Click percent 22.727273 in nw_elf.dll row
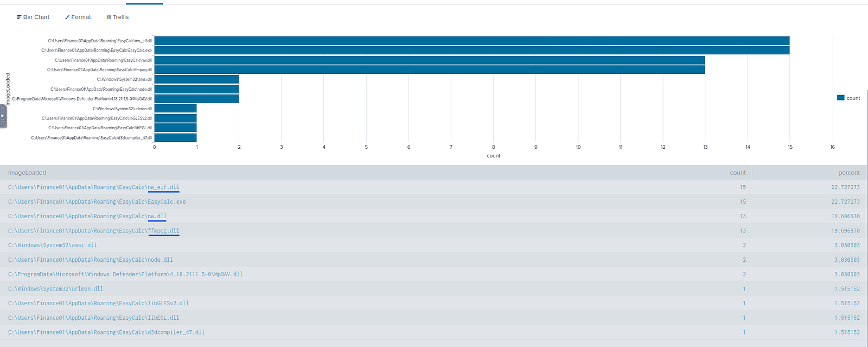 tap(846, 187)
